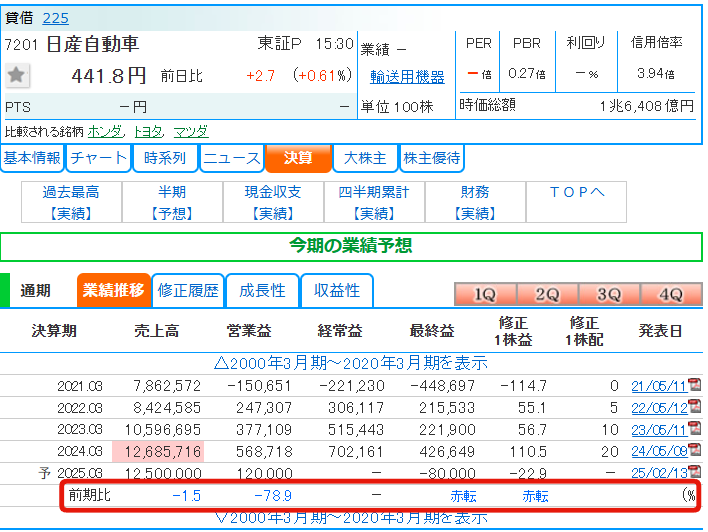Compare with トヨタ stock link

[148, 131]
